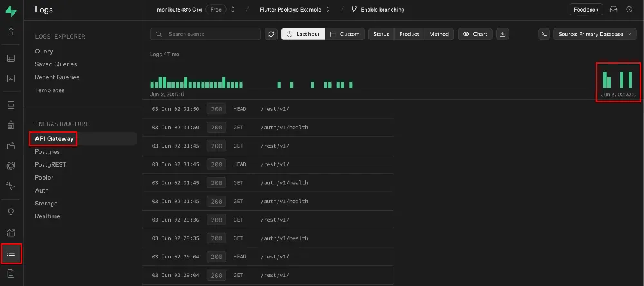Open Recent Queries
This screenshot has height=286, width=644.
[57, 77]
